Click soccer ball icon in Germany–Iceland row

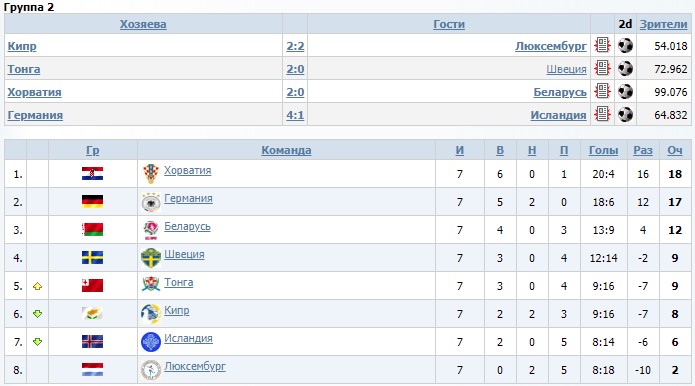click(x=625, y=114)
